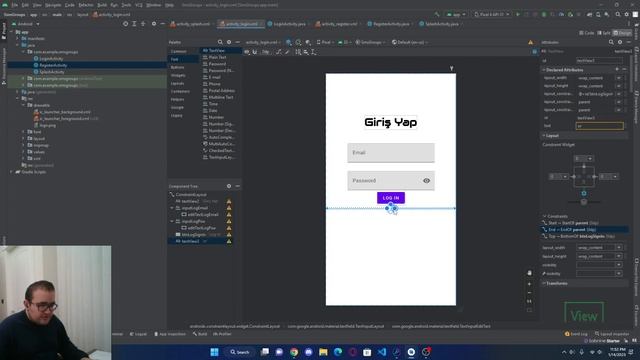Toggle the design surface view options eye icon

pyautogui.click(x=247, y=52)
